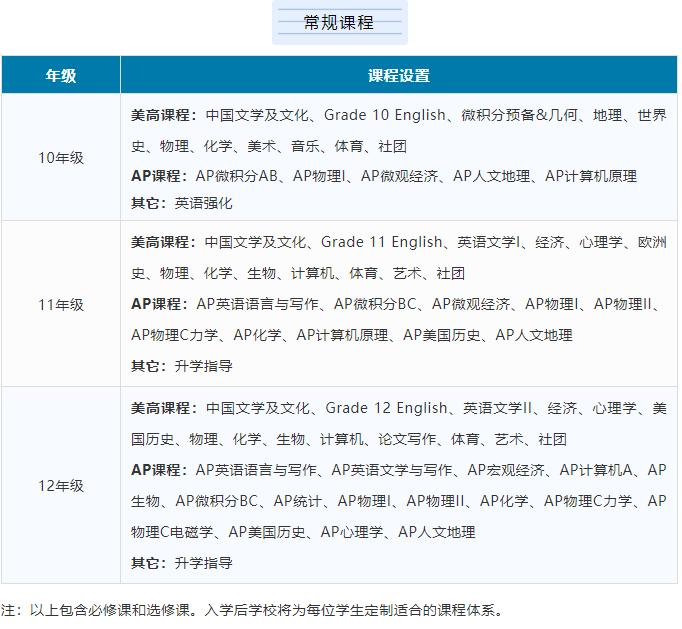Select the 课程设置 column header

398,76
